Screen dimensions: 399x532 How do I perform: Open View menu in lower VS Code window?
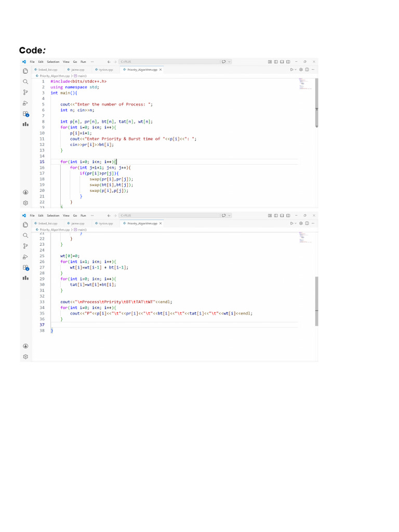click(66, 216)
